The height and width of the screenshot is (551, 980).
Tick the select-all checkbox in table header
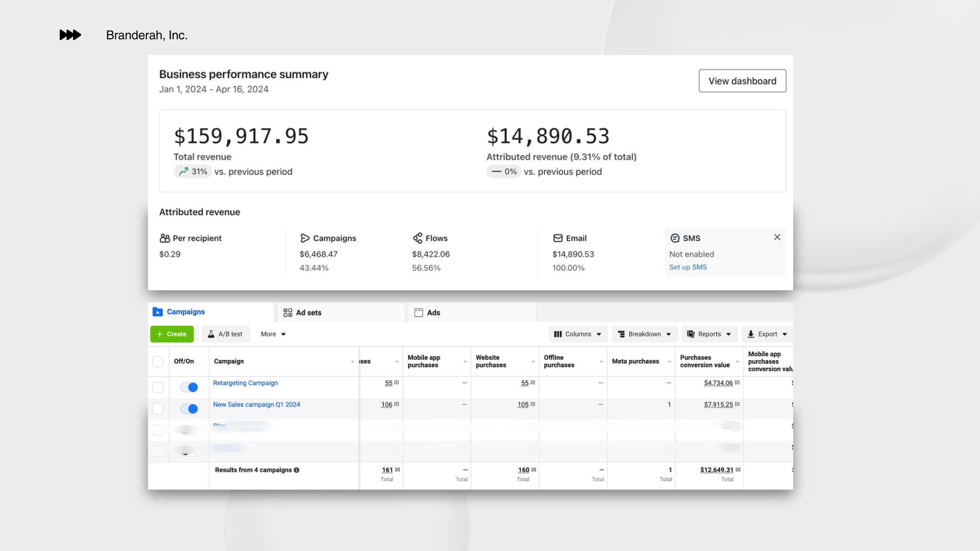pos(158,362)
